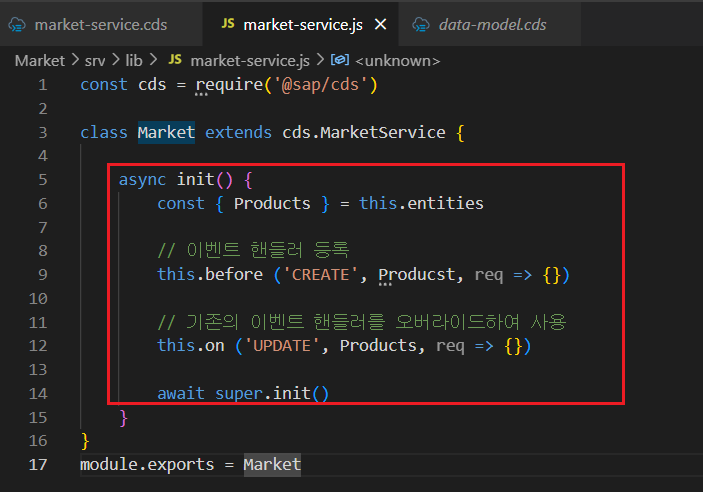Image resolution: width=703 pixels, height=492 pixels.
Task: Click 'this.before' on line 9
Action: pyautogui.click(x=210, y=274)
